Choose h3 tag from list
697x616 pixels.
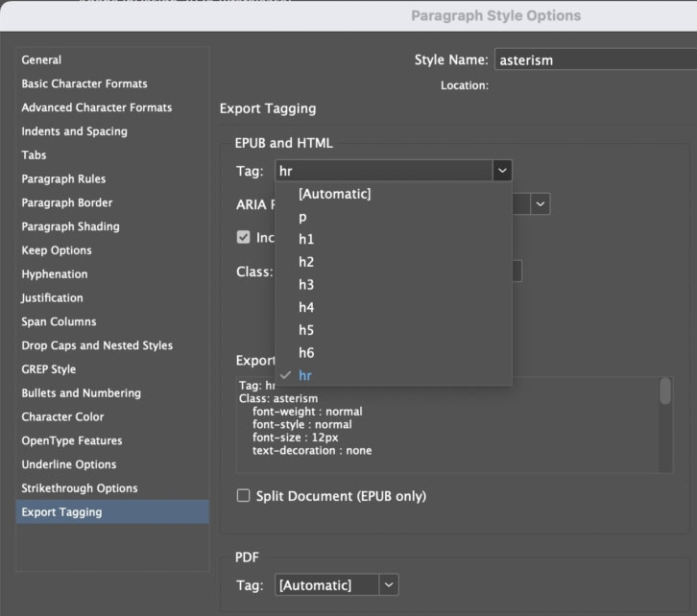pos(394,285)
